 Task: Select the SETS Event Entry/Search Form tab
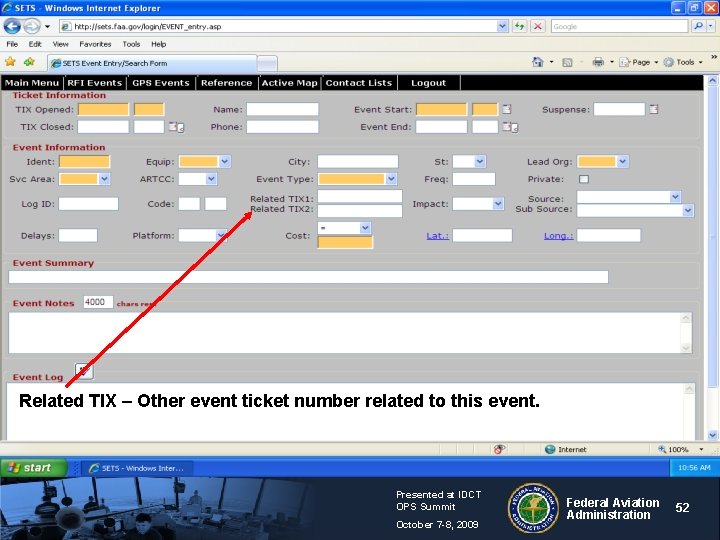click(152, 63)
